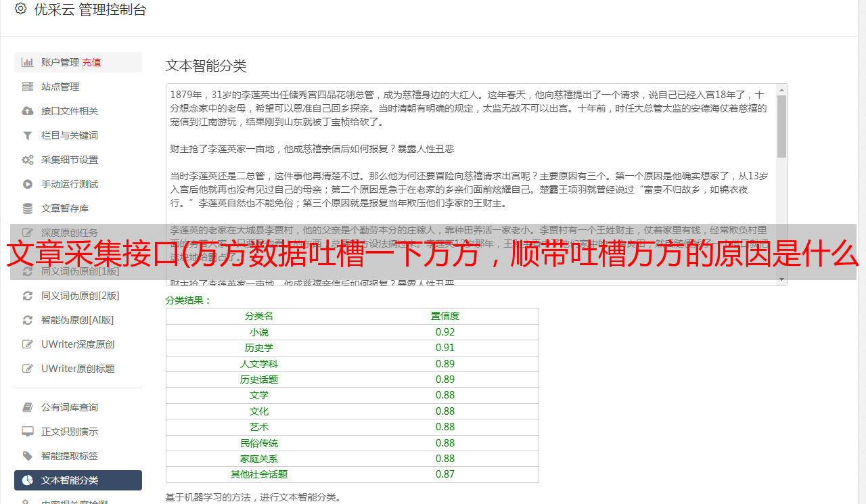This screenshot has width=866, height=504.
Task: Open 智能提取标签 menu item
Action: tap(78, 456)
